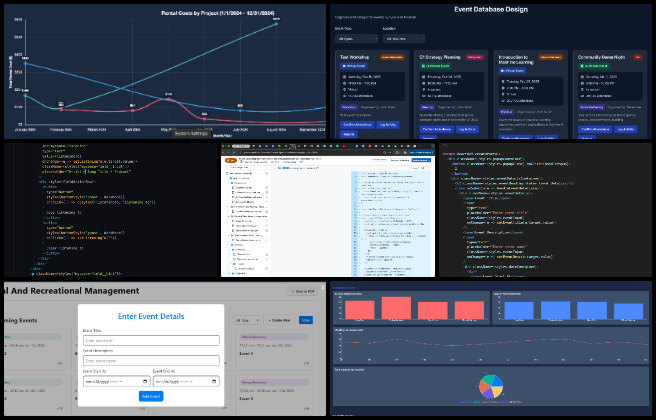
Task: Click the blue More button in the events header
Action: tap(306, 320)
